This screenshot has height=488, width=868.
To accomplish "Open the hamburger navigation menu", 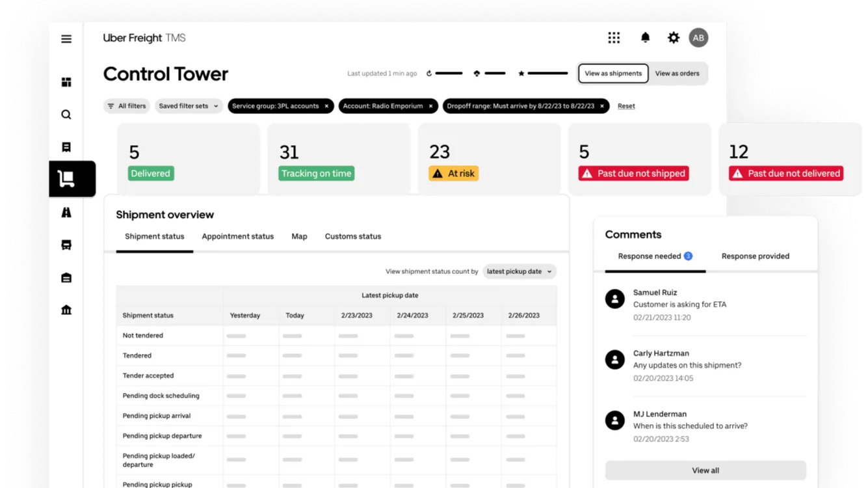I will pos(66,38).
